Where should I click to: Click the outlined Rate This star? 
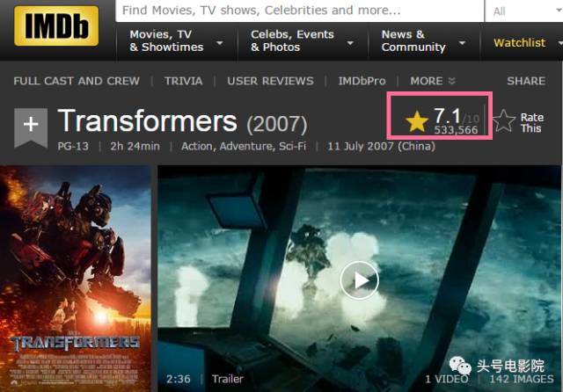coord(504,121)
